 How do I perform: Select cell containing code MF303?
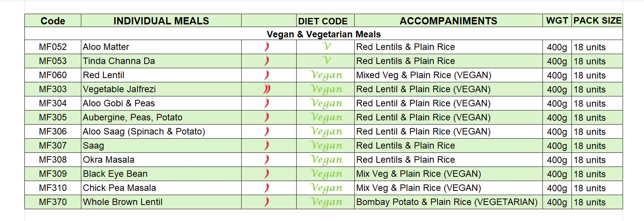tap(53, 89)
